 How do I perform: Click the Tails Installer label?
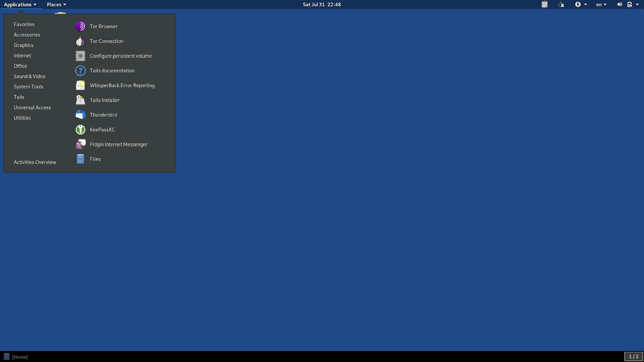[105, 101]
